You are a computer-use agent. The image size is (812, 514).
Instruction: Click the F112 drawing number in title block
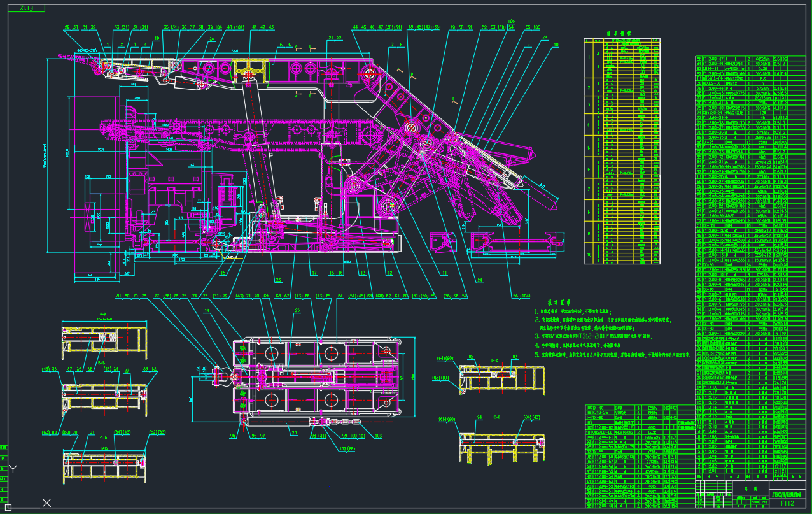point(787,503)
